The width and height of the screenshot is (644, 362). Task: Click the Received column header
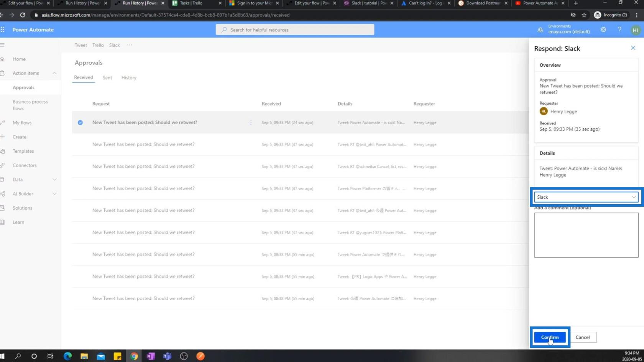(x=271, y=103)
